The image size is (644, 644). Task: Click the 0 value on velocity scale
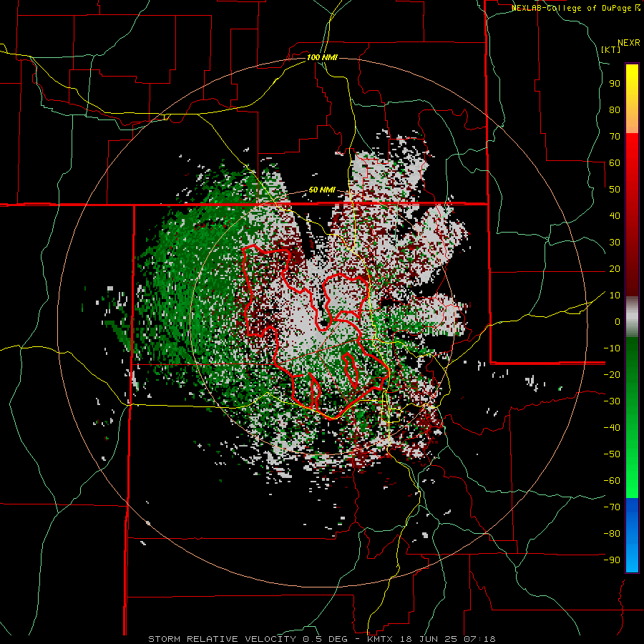(x=618, y=321)
